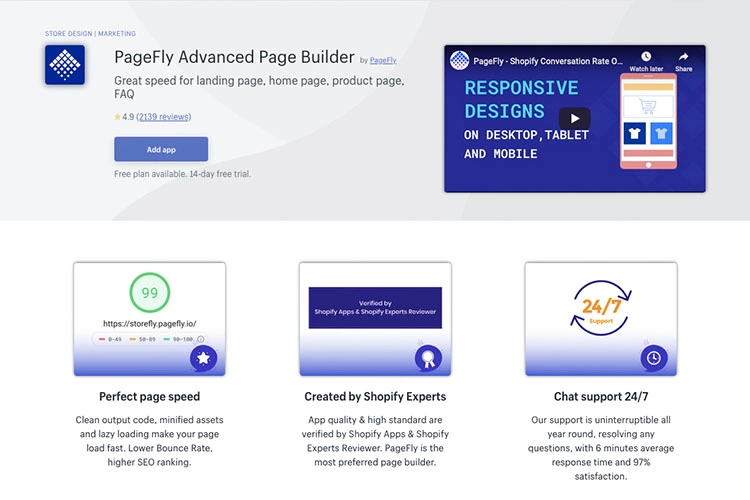
Task: Click the info icon by score legend
Action: (x=201, y=339)
